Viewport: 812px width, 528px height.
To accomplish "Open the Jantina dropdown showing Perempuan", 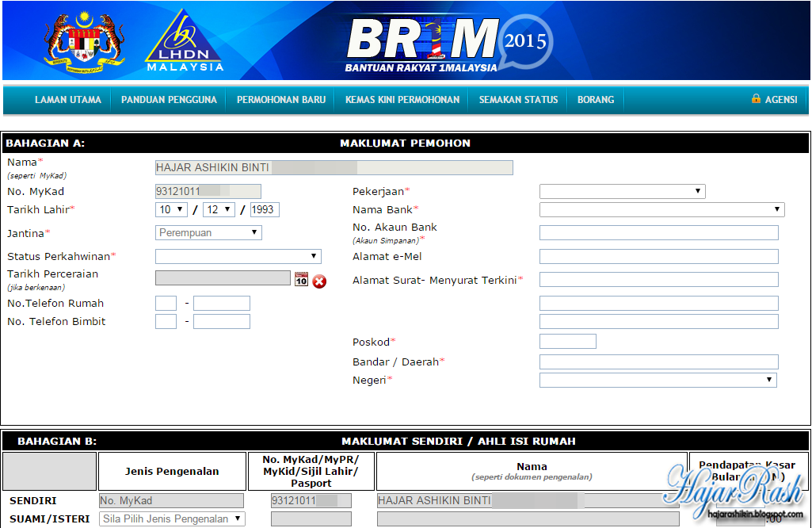I will (208, 232).
